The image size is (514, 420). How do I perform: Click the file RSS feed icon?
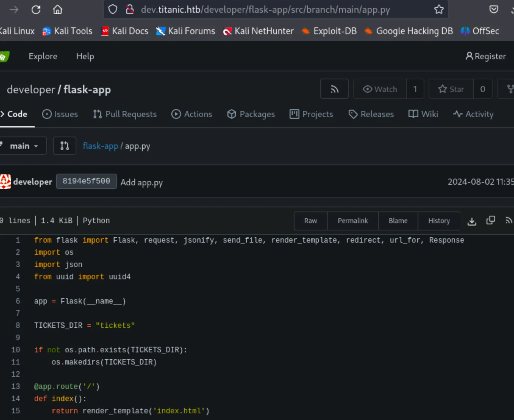[509, 221]
